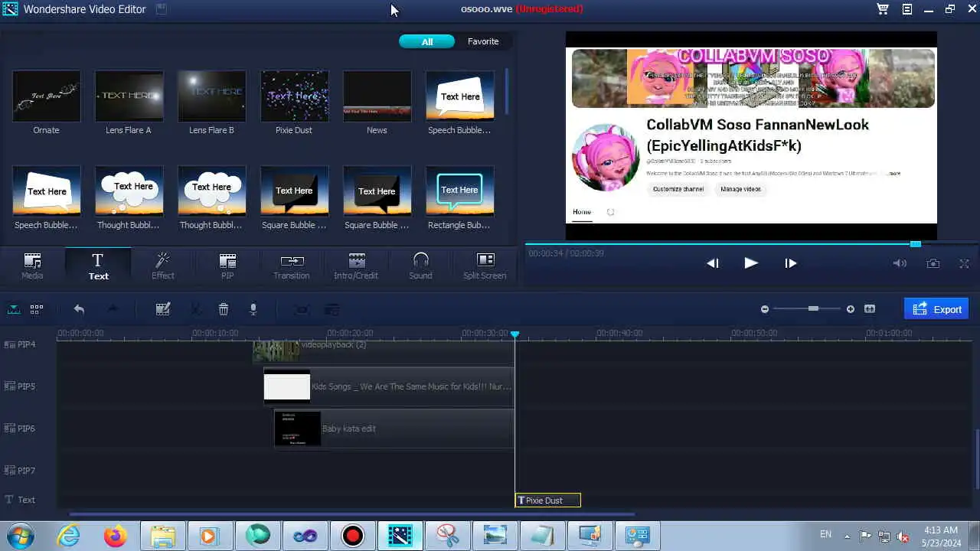
Task: Select the Lens Flare A template
Action: click(x=129, y=96)
